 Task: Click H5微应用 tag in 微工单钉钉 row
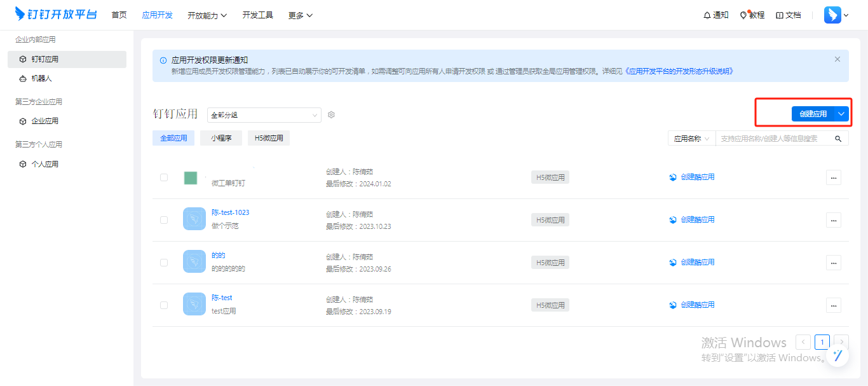(550, 177)
